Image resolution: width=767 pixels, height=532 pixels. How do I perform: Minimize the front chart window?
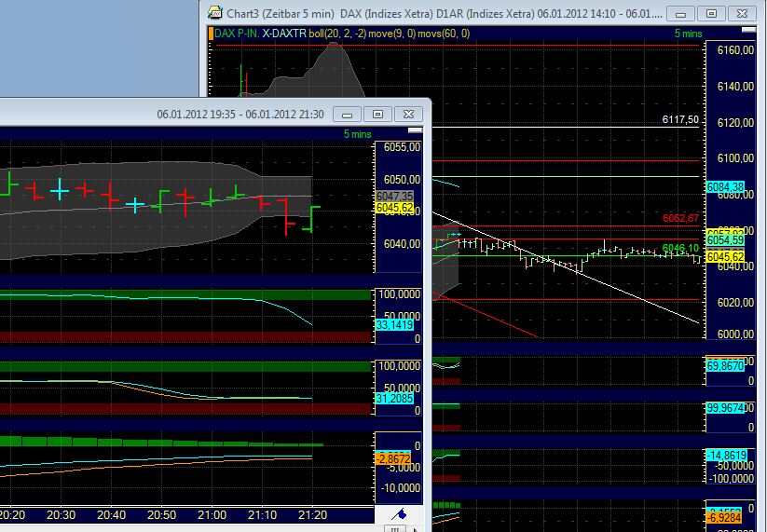349,114
